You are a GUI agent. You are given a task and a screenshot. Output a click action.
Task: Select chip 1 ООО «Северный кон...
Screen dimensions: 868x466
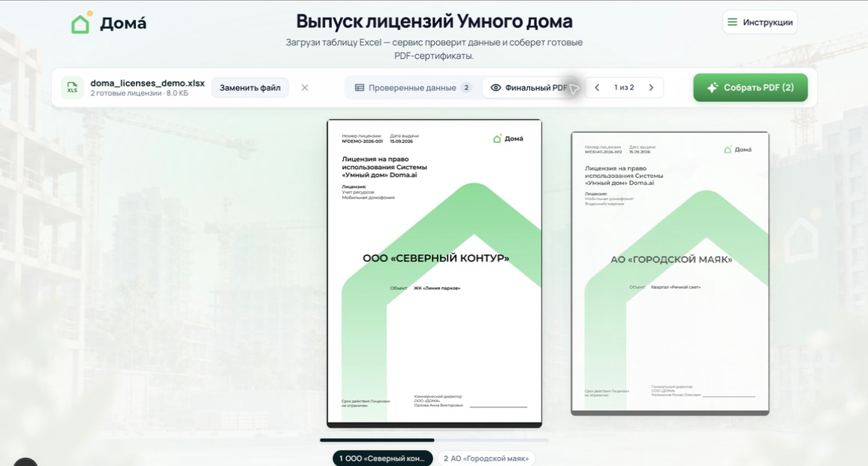(x=382, y=458)
